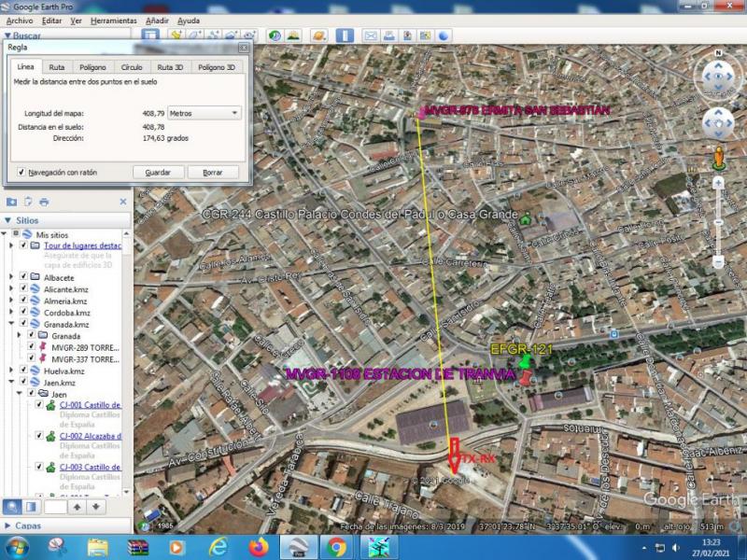
Task: Click the zoom slider on the map
Action: (x=718, y=222)
